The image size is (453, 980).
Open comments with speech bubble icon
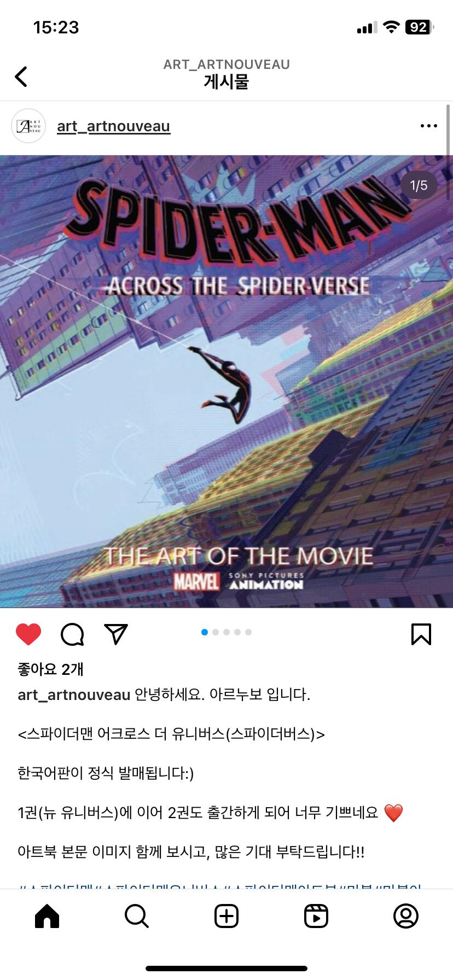[x=72, y=634]
